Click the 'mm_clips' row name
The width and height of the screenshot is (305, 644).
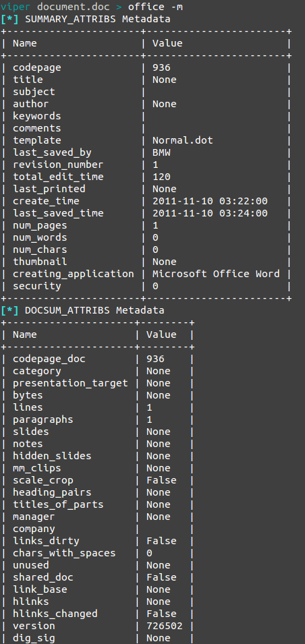click(x=37, y=468)
